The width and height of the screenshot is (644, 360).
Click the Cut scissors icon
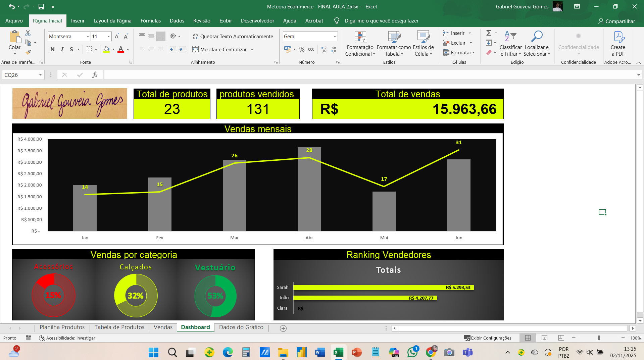28,33
